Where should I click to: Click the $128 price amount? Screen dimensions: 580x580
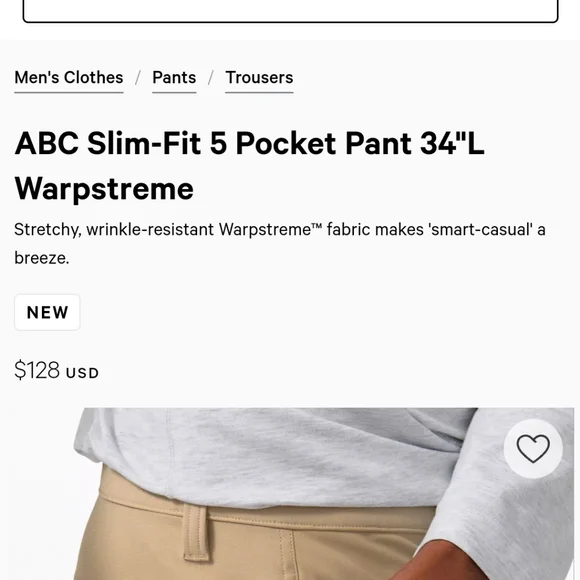(x=37, y=370)
